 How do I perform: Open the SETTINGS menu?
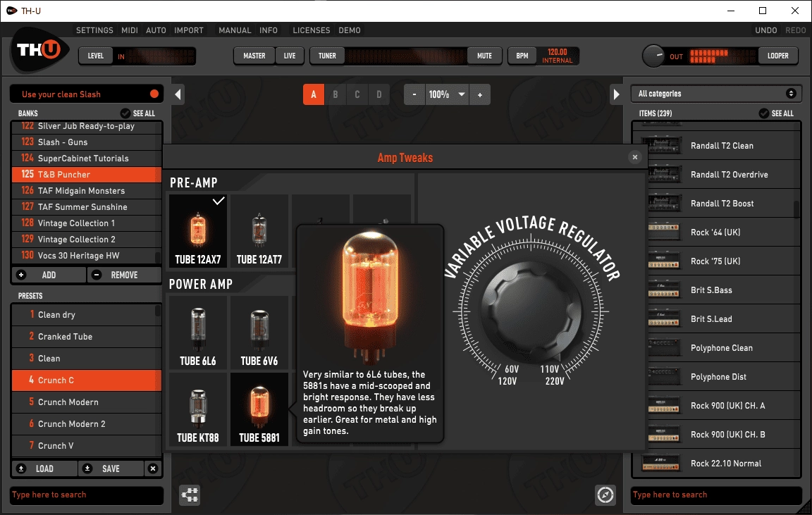coord(94,30)
